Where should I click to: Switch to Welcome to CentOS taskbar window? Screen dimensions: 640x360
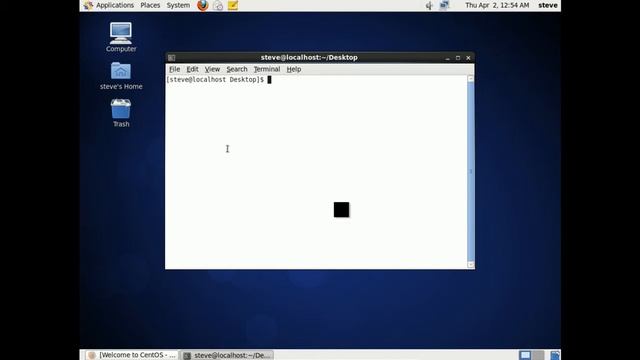pos(132,355)
